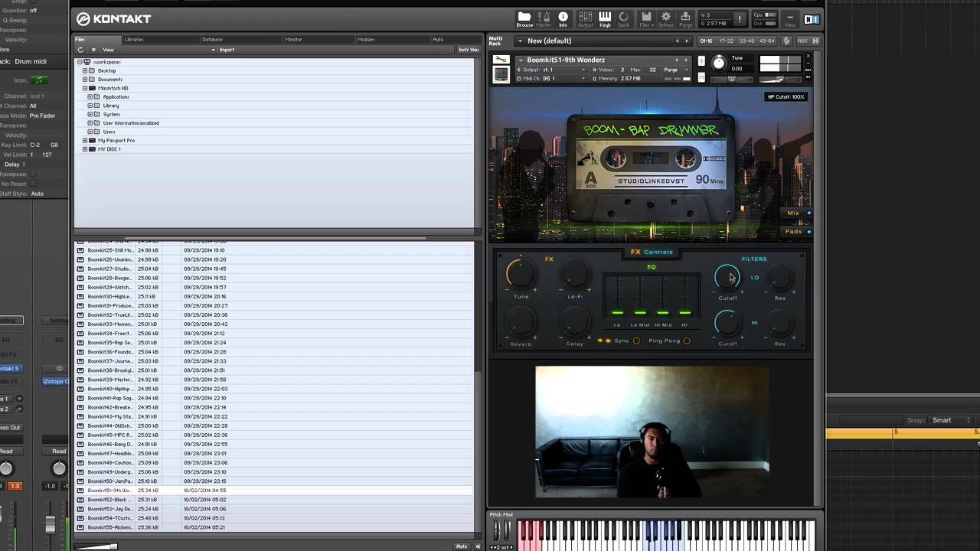Click the Macintosh HD drive icon
Image resolution: width=980 pixels, height=551 pixels.
click(x=93, y=88)
